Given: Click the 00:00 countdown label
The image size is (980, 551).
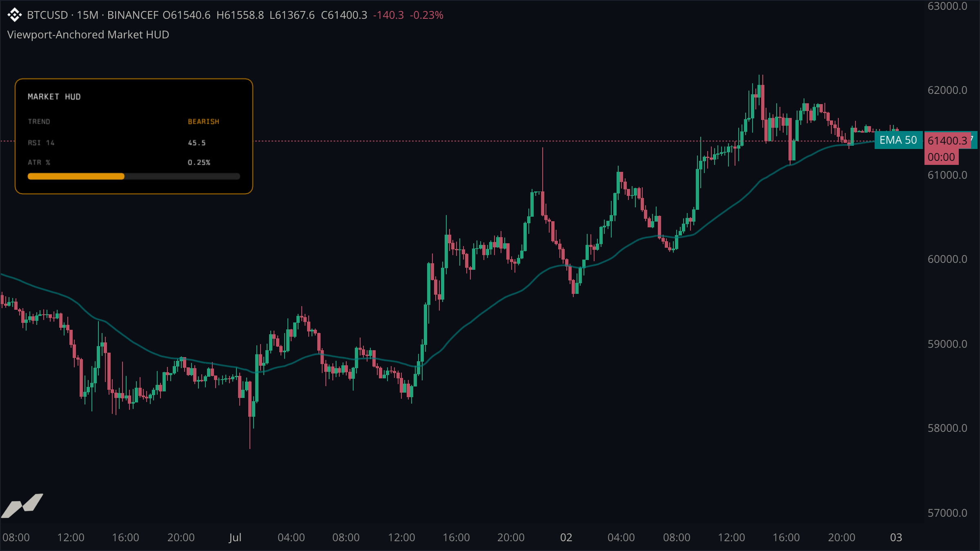Looking at the screenshot, I should (x=941, y=157).
